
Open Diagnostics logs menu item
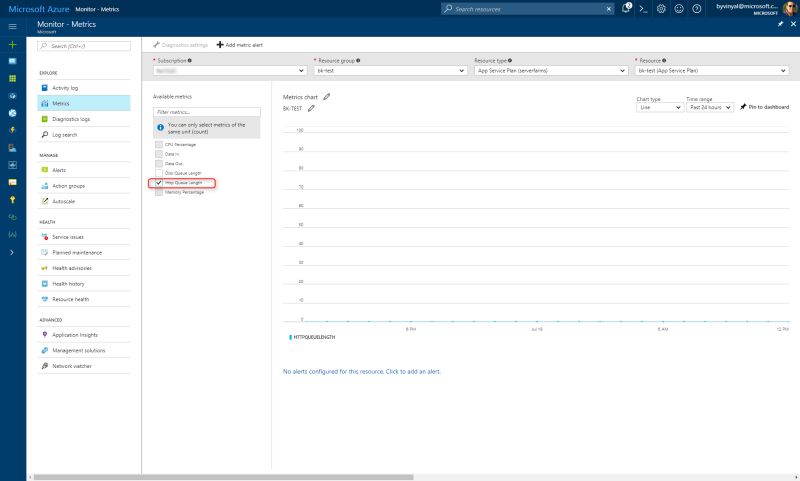(84, 119)
